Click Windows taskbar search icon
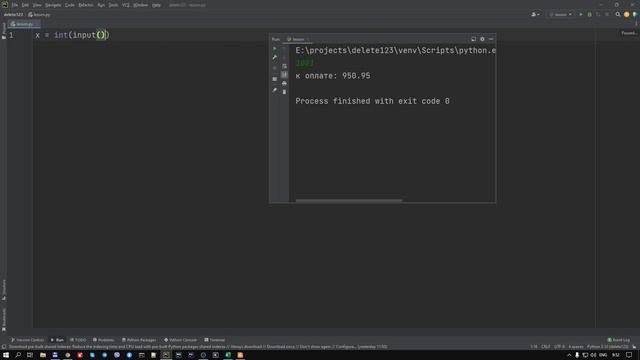Screen dimensions: 640x360 (18, 355)
